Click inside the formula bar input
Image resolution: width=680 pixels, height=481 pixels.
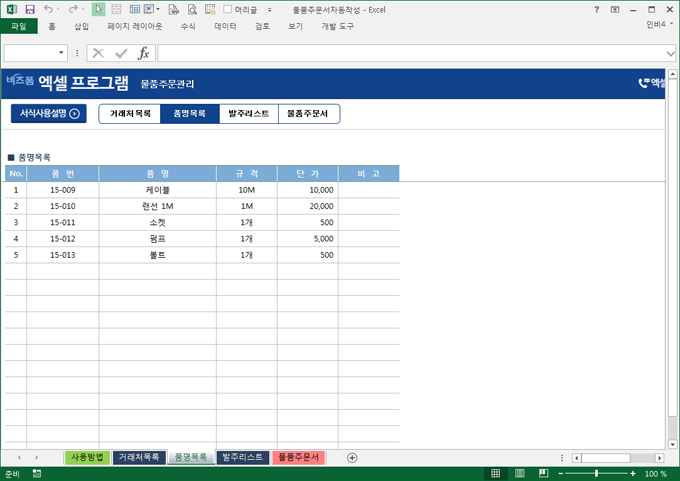411,53
